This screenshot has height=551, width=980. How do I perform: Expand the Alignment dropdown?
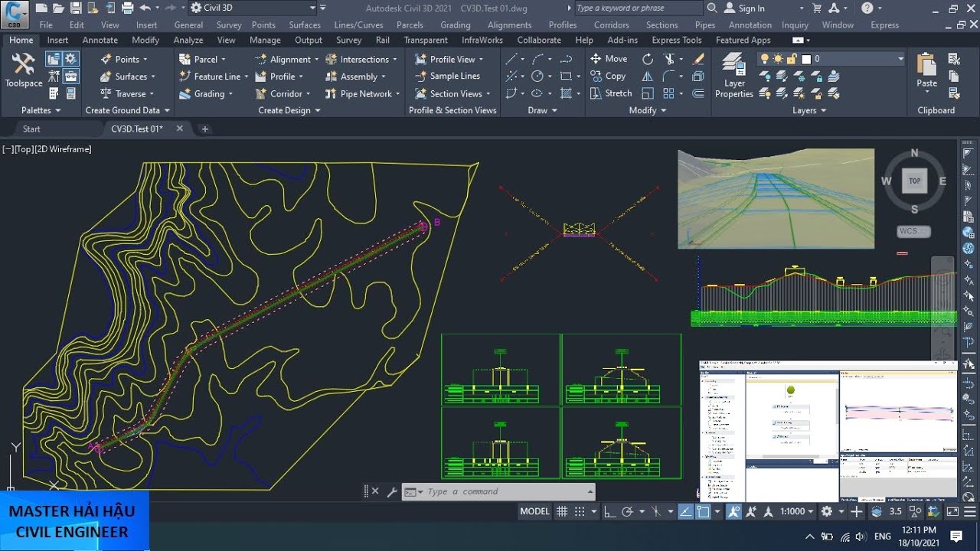(316, 60)
